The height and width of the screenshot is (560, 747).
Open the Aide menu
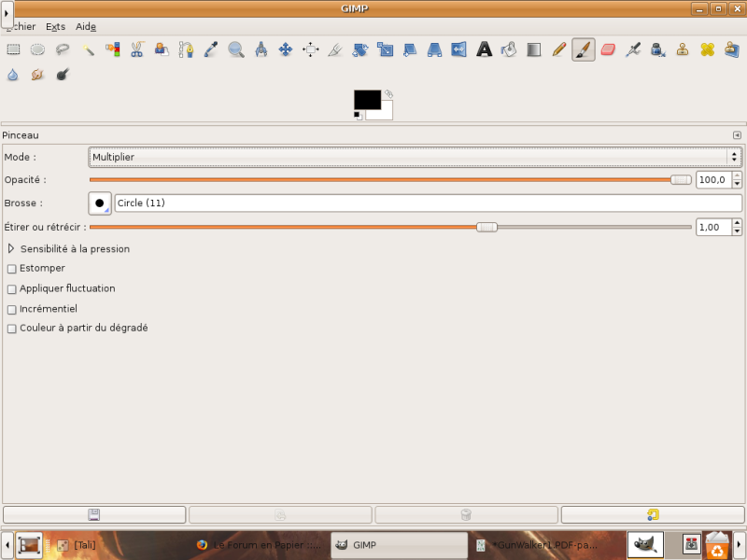pyautogui.click(x=86, y=27)
